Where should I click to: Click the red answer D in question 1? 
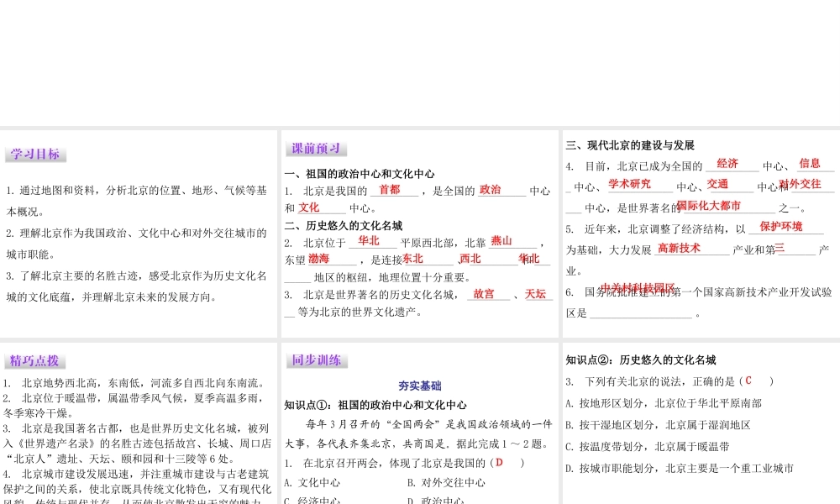[499, 462]
